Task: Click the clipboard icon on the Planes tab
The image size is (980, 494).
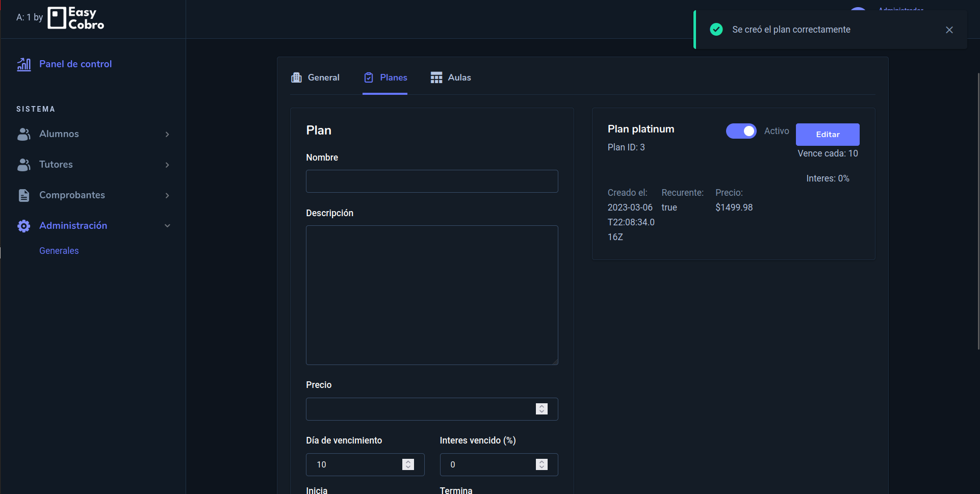Action: click(x=369, y=77)
